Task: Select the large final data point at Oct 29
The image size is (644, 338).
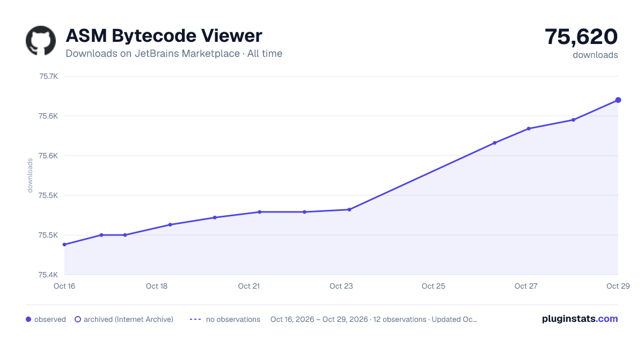Action: coord(618,100)
